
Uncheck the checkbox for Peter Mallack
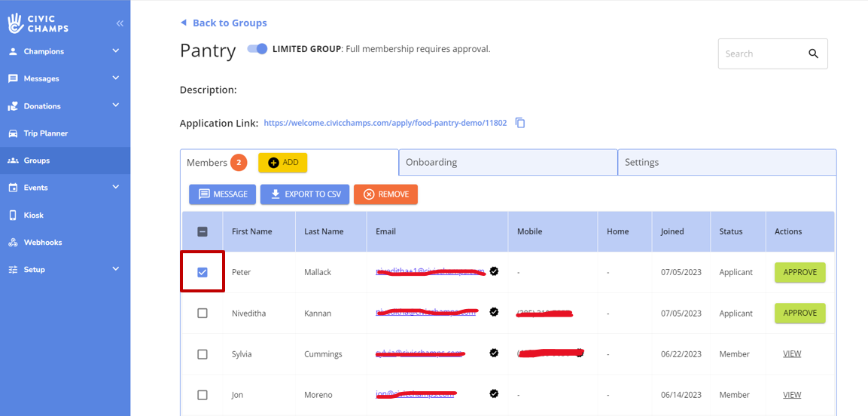(203, 272)
